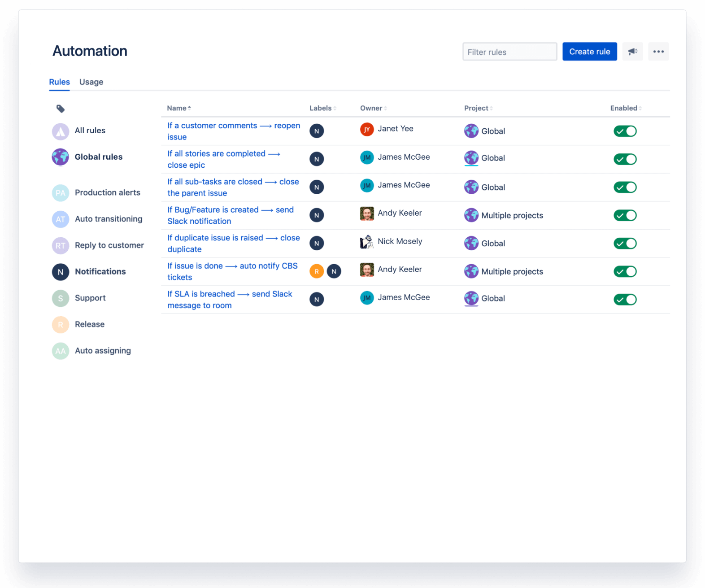Click the Create rule button
This screenshot has height=588, width=705.
click(589, 52)
